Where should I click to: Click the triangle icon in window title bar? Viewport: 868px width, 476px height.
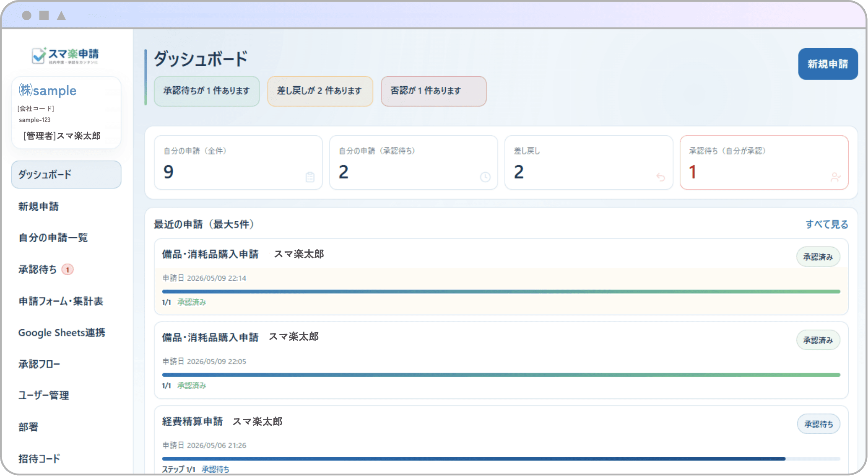coord(61,16)
